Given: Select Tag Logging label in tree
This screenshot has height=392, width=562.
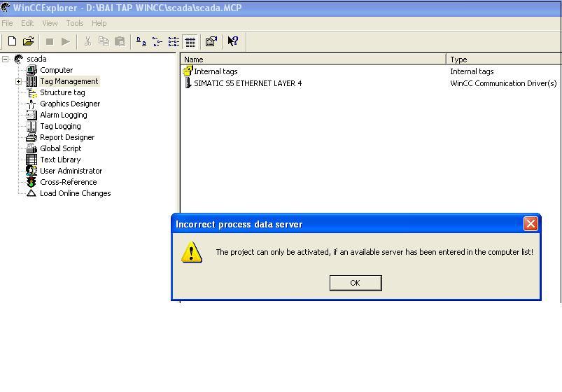Looking at the screenshot, I should point(60,126).
